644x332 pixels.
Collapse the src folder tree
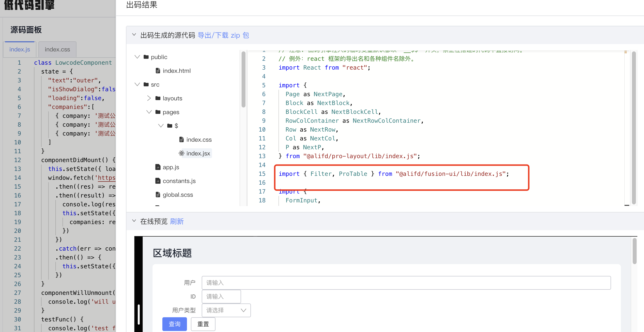click(x=137, y=84)
